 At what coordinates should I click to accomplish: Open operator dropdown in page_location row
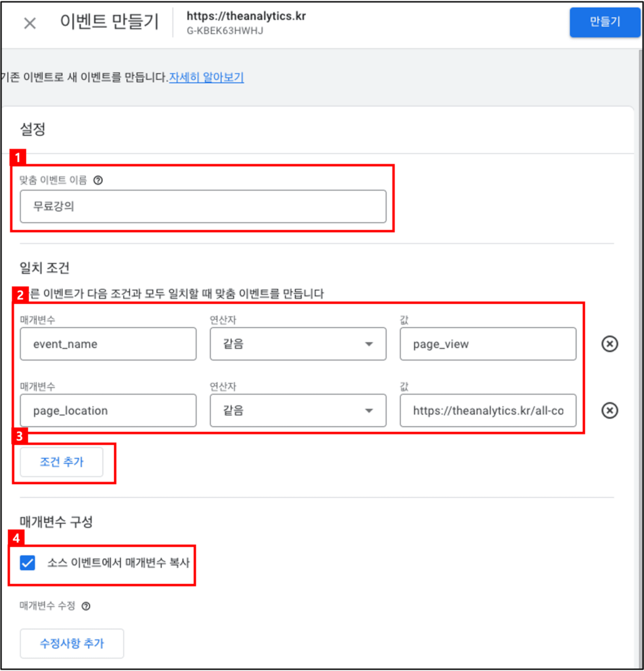tap(298, 411)
